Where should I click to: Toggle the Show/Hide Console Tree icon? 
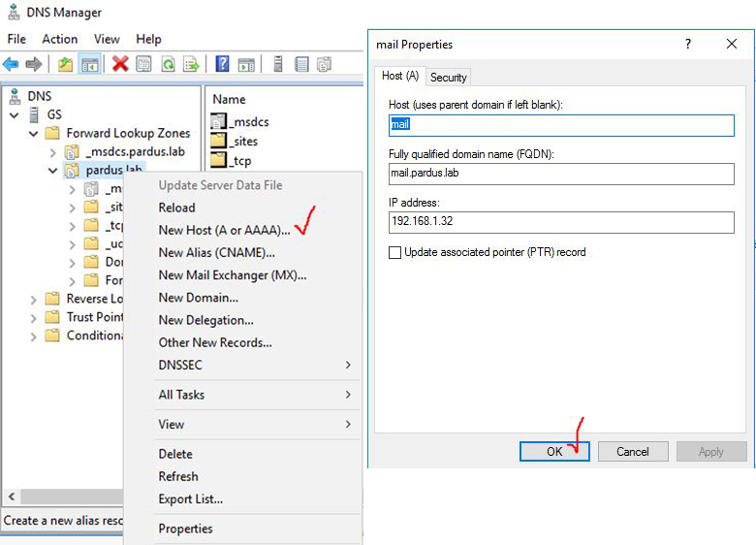90,64
